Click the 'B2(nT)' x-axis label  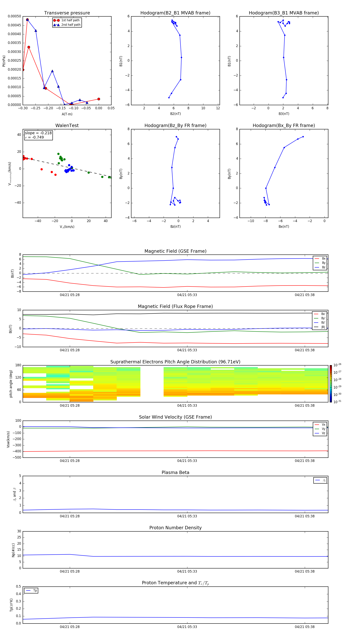coord(175,114)
